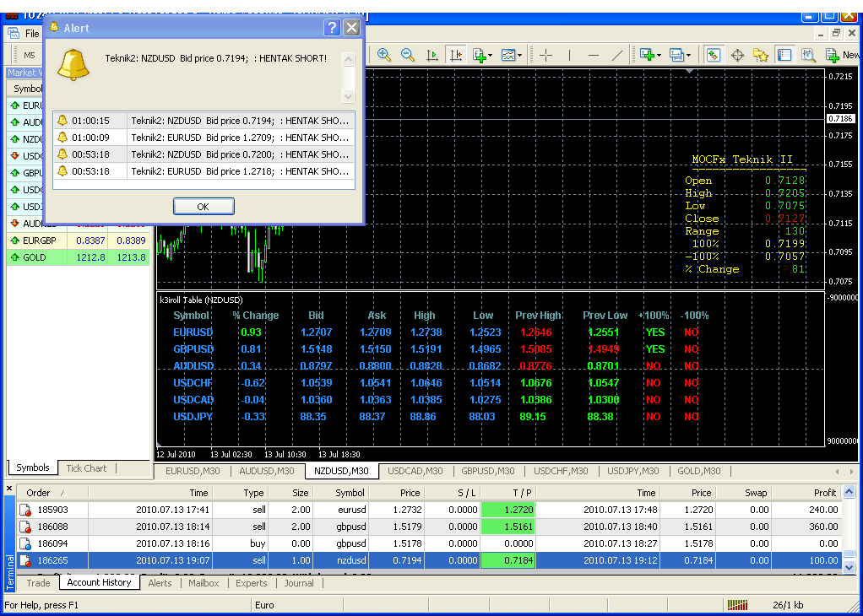The image size is (863, 616).
Task: Toggle the Data Window button
Action: 737,55
